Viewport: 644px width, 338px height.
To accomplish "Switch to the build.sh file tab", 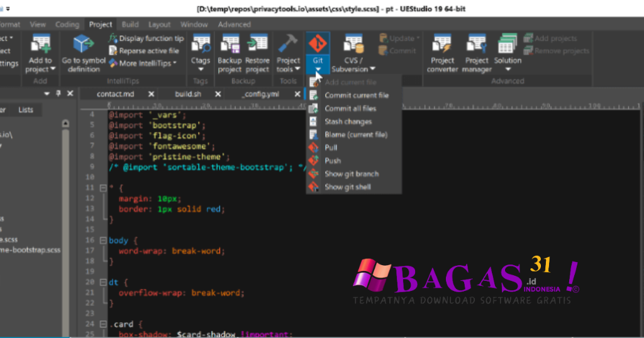I will point(187,94).
